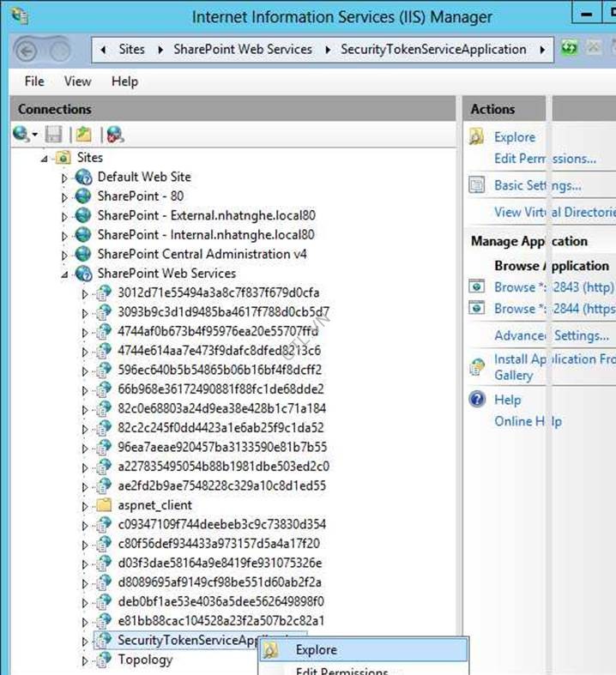
Task: Click the SharePoint - 80 globe icon
Action: (x=83, y=196)
